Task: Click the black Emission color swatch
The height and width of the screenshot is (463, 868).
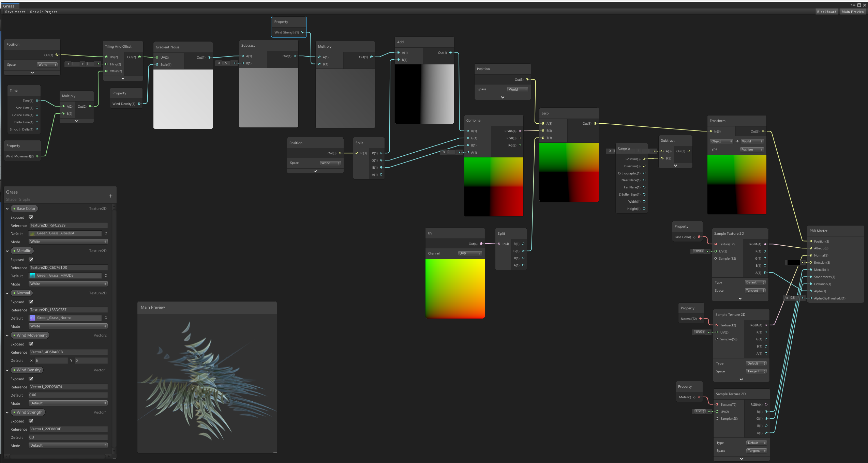Action: [x=793, y=263]
